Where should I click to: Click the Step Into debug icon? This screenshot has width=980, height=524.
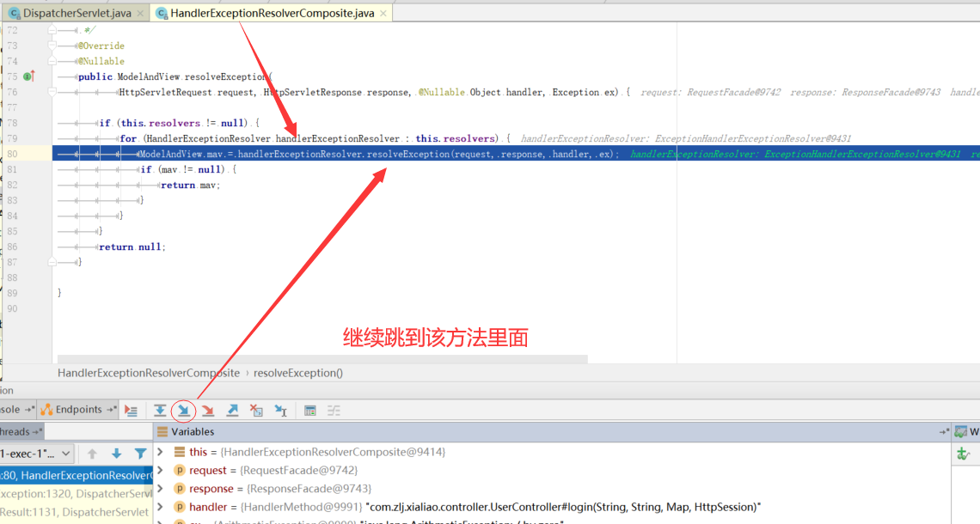click(184, 411)
